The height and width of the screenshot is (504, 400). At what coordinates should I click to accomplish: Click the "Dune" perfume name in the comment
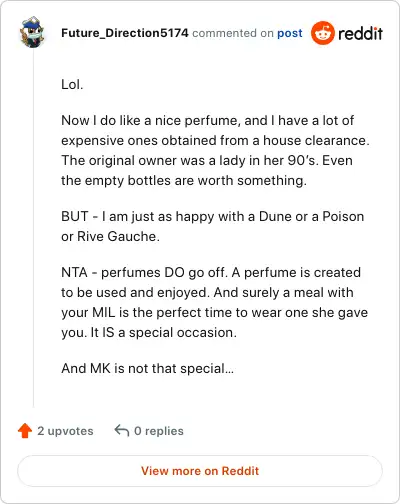[x=275, y=216]
